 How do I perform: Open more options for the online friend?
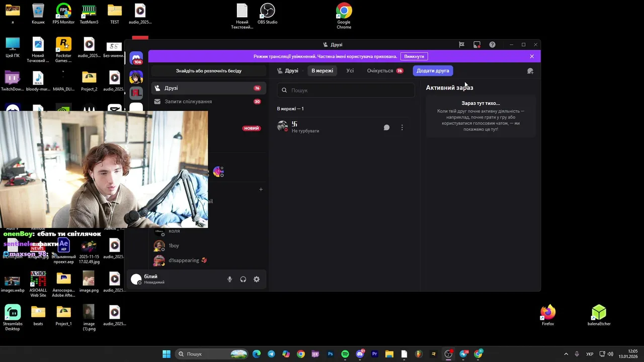click(402, 128)
